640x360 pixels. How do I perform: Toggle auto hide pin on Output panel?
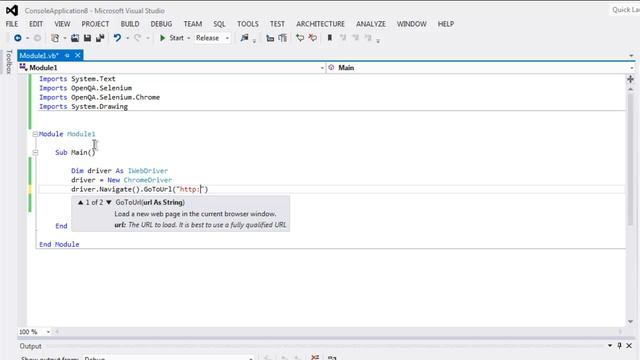(619, 346)
